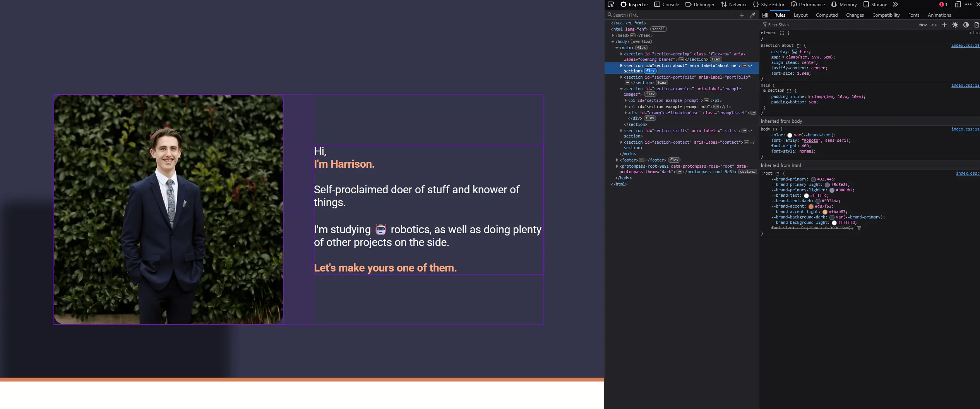Screen dimensions: 980x409
Task: Toggle the :hov pseudo-class panel
Action: click(922, 25)
